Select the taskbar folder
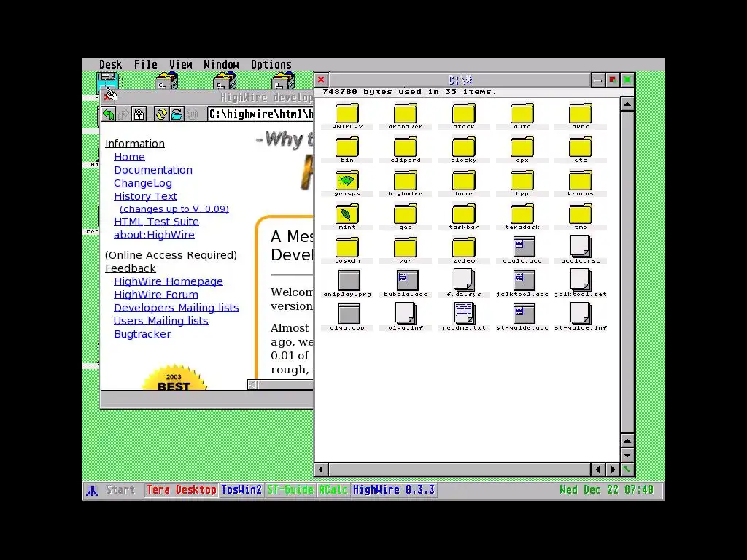The width and height of the screenshot is (747, 560). (x=464, y=217)
